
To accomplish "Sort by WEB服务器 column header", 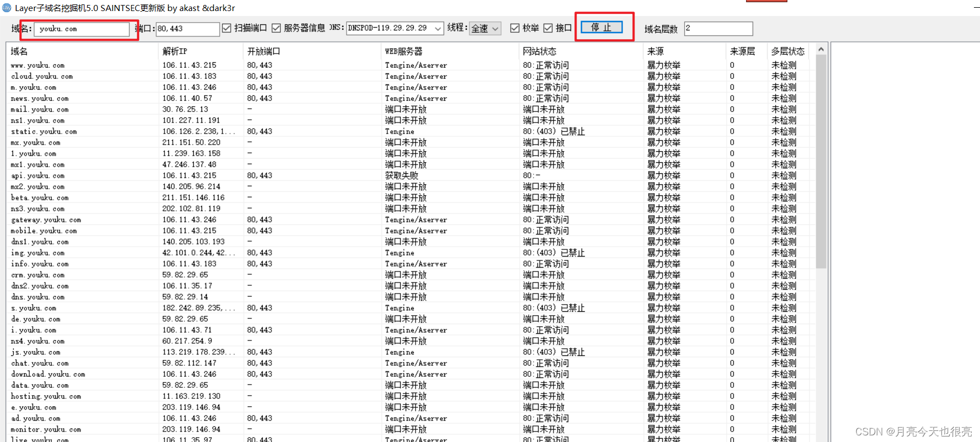I will (x=450, y=51).
